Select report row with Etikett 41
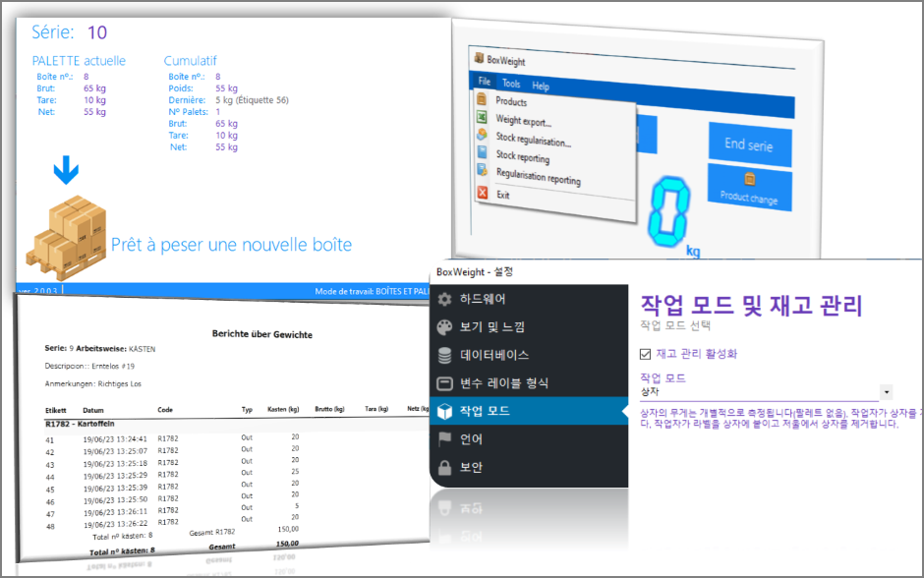This screenshot has width=924, height=578. [174, 438]
